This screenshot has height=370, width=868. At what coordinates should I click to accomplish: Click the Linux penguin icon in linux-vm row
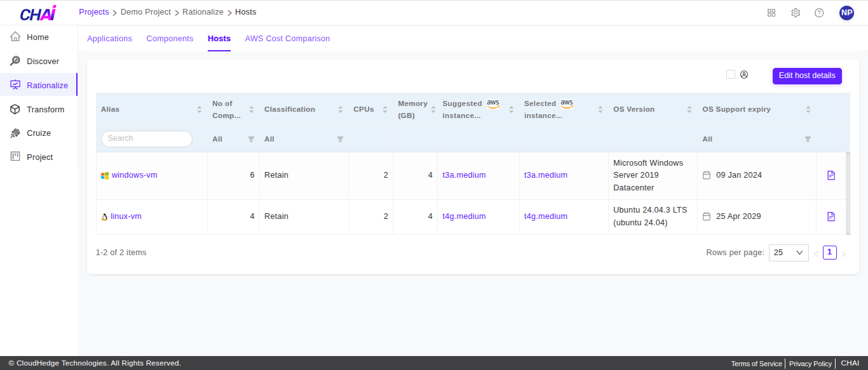coord(105,217)
